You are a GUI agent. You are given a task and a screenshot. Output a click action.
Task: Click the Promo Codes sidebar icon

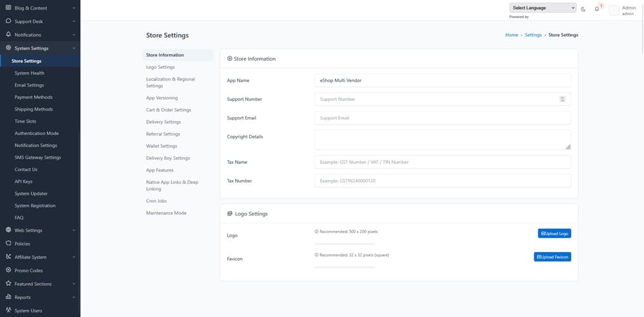click(x=8, y=271)
